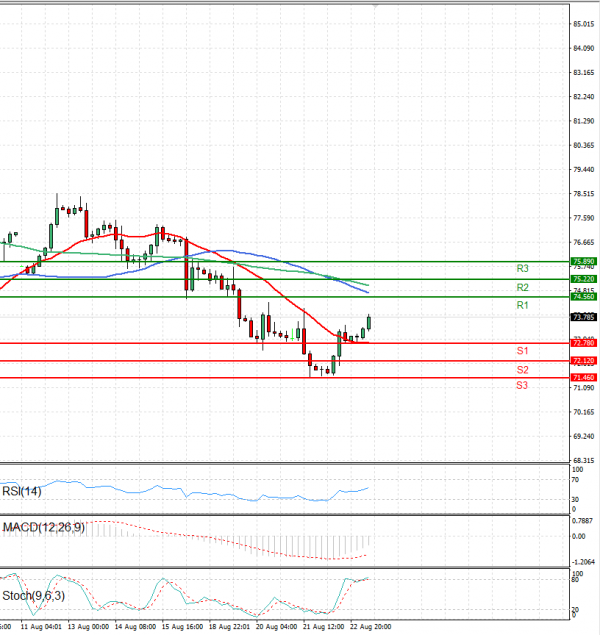Click the 68.315 price axis value
600x635 pixels.
point(584,460)
